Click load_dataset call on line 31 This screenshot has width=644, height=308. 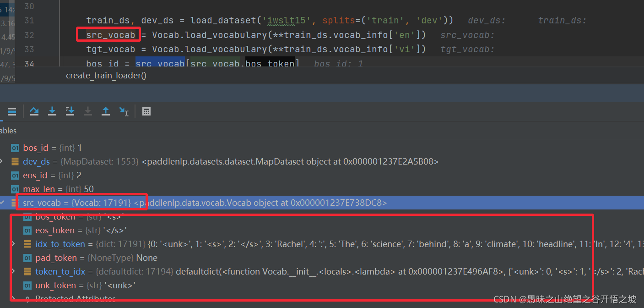[221, 21]
